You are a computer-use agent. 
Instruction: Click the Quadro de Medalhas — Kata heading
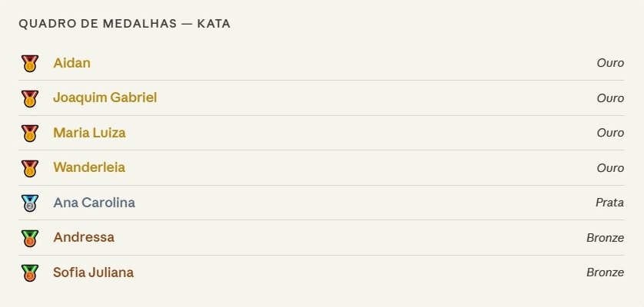click(x=124, y=24)
